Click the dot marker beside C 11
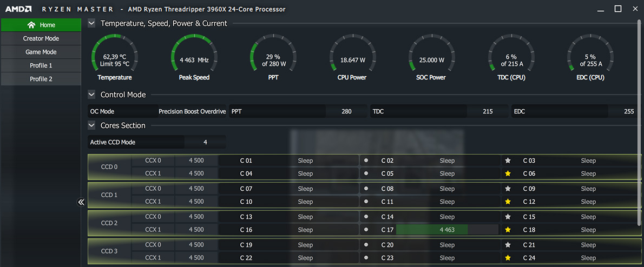This screenshot has height=267, width=644. click(366, 202)
